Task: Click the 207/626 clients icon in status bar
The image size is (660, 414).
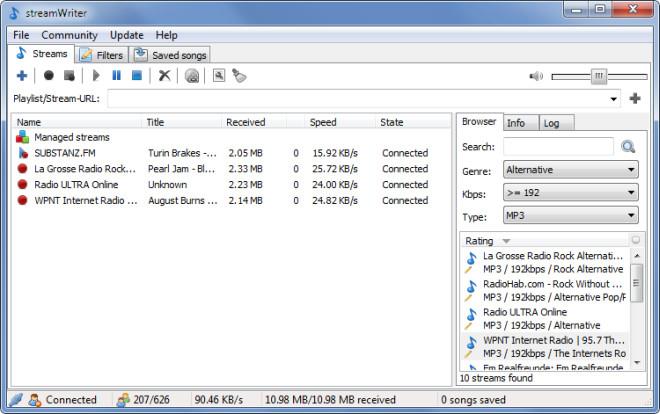Action: pos(123,400)
